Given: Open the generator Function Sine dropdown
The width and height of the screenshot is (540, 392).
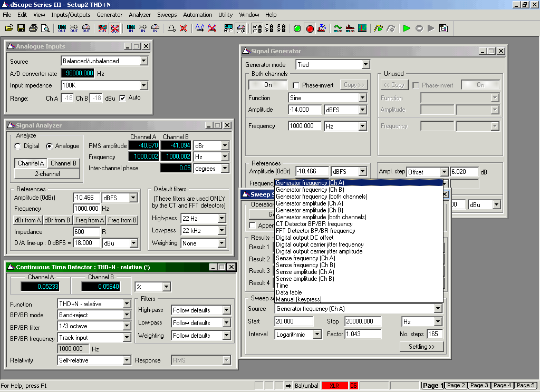Looking at the screenshot, I should (x=362, y=98).
